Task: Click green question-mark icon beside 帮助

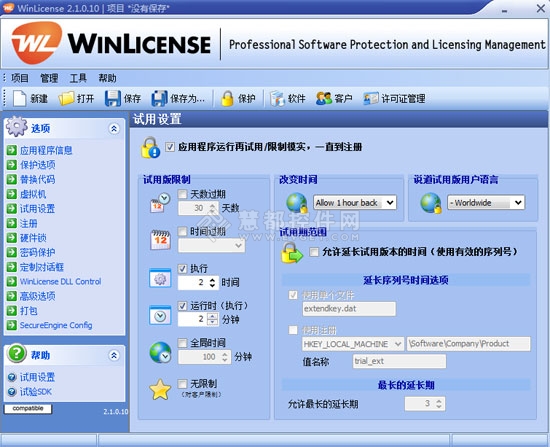Action: [16, 353]
